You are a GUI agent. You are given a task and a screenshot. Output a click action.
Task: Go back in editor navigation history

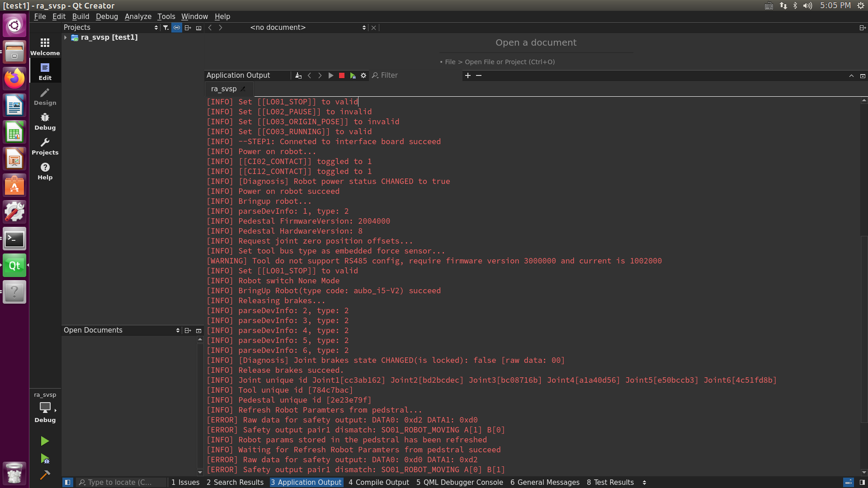coord(210,28)
